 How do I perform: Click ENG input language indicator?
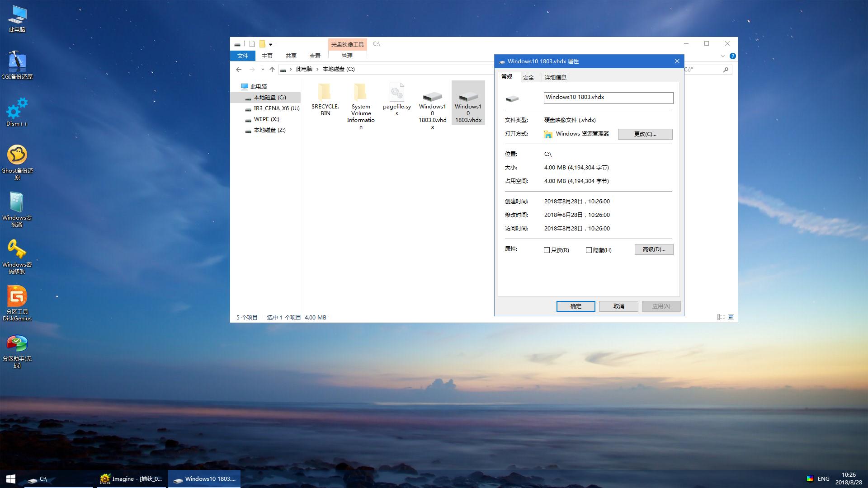[x=824, y=479]
